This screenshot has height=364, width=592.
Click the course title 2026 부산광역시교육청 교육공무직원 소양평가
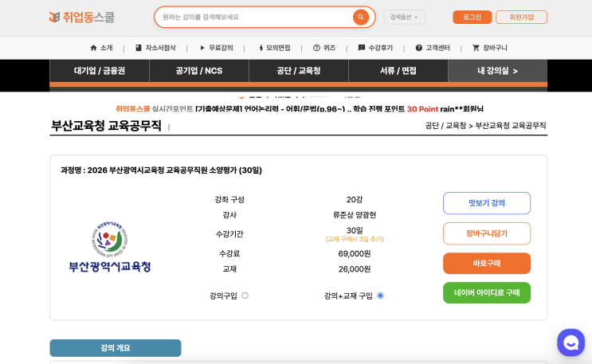[174, 170]
